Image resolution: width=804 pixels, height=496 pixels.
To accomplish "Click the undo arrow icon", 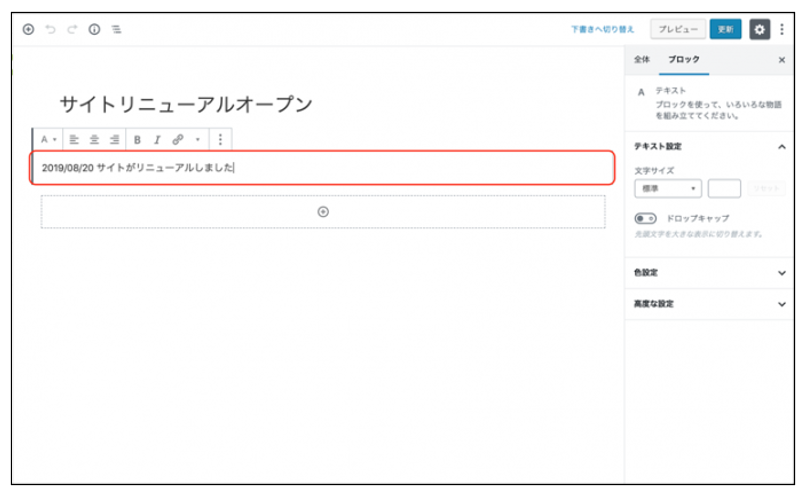I will [x=50, y=29].
